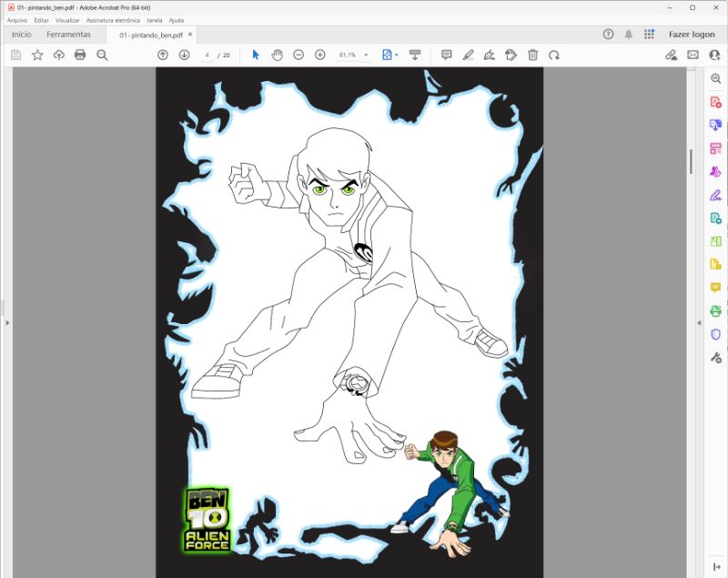Open Find text magnifier in the toolbar
Viewport: 728px width, 578px height.
pos(102,55)
